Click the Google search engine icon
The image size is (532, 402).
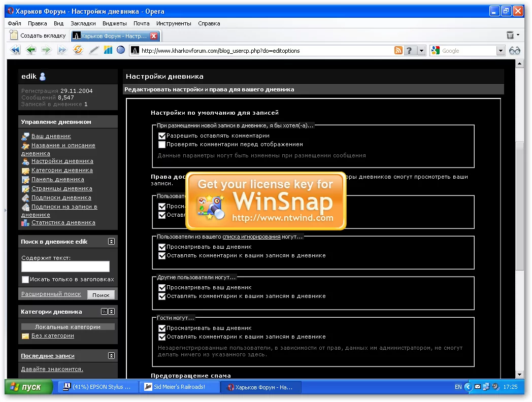(436, 51)
